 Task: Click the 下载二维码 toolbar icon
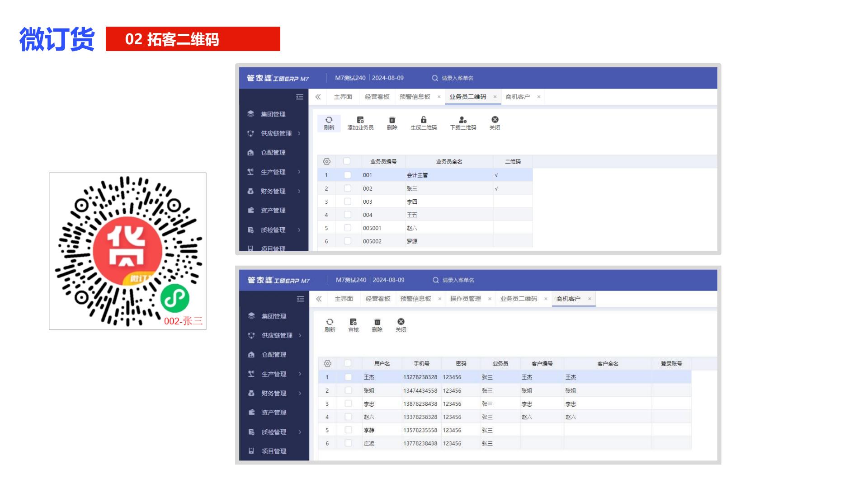[x=462, y=120]
